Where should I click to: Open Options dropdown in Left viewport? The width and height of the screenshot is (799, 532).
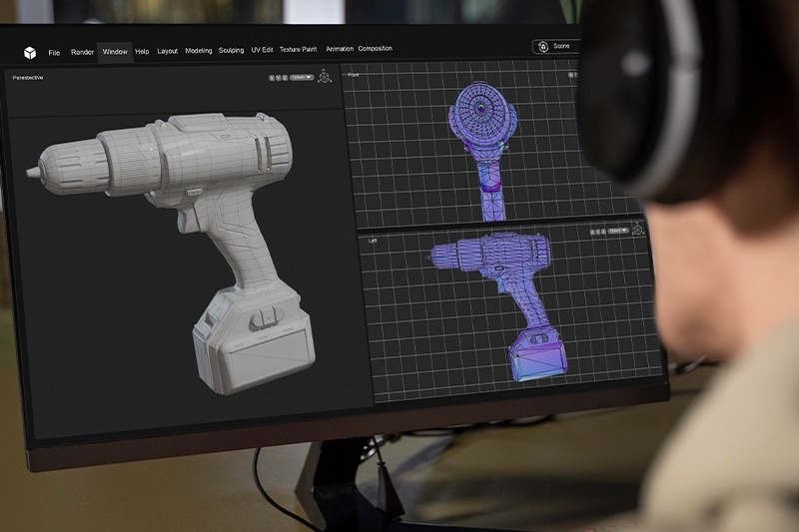tap(618, 231)
